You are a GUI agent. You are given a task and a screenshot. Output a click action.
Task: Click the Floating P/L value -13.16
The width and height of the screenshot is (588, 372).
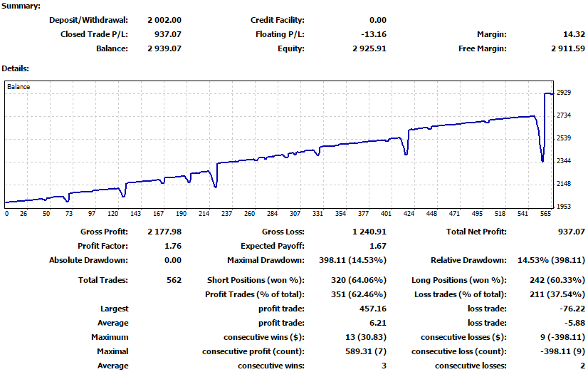373,34
